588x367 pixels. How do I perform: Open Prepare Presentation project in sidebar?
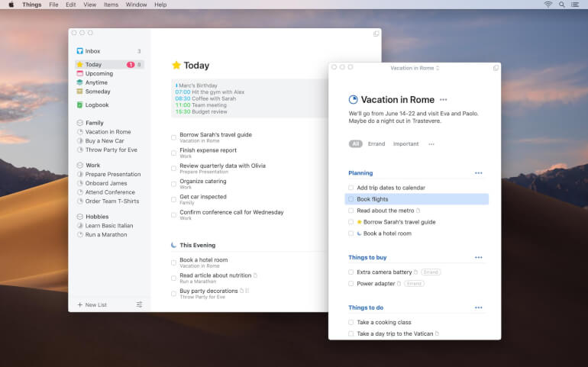click(x=113, y=174)
